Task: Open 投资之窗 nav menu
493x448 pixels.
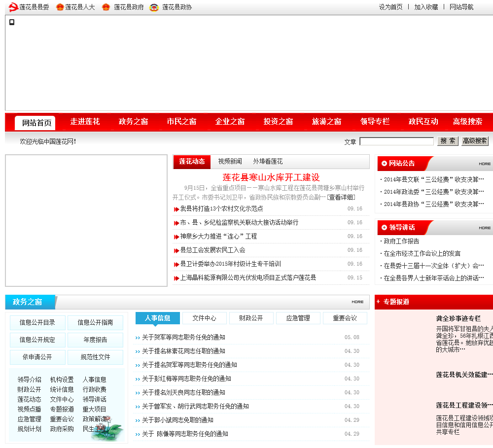Action: (278, 121)
